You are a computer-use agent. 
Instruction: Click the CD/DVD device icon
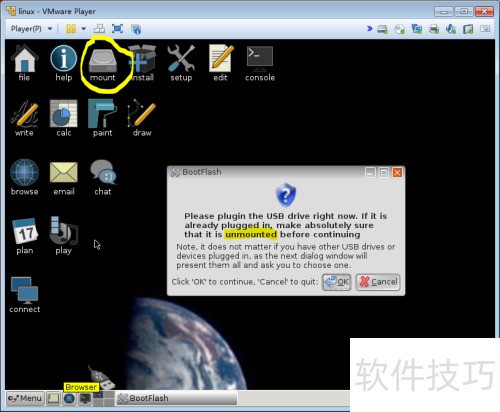[399, 29]
